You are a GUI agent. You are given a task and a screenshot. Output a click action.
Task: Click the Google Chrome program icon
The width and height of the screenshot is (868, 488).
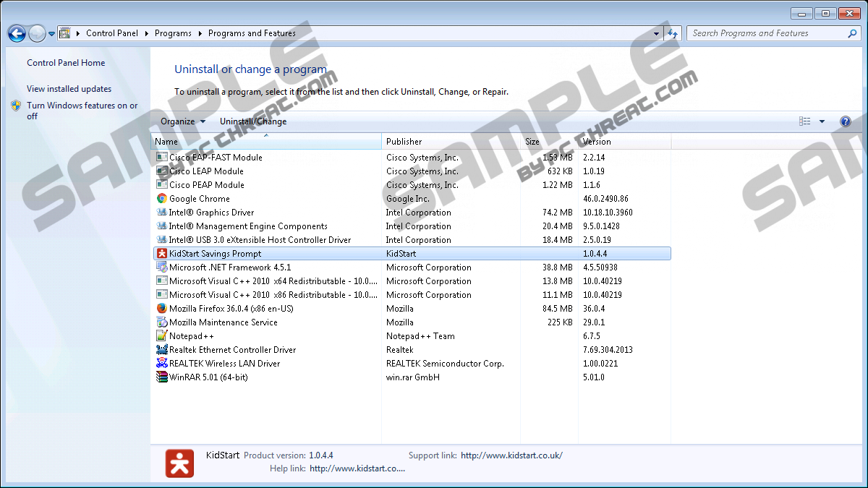(162, 199)
